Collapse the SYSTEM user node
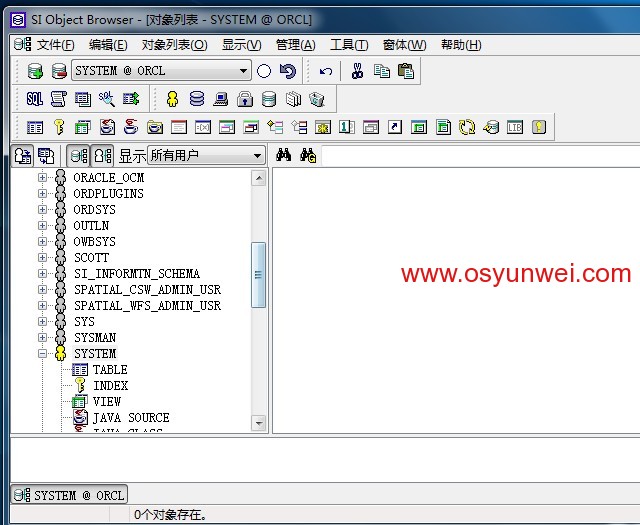Image resolution: width=640 pixels, height=525 pixels. (42, 354)
